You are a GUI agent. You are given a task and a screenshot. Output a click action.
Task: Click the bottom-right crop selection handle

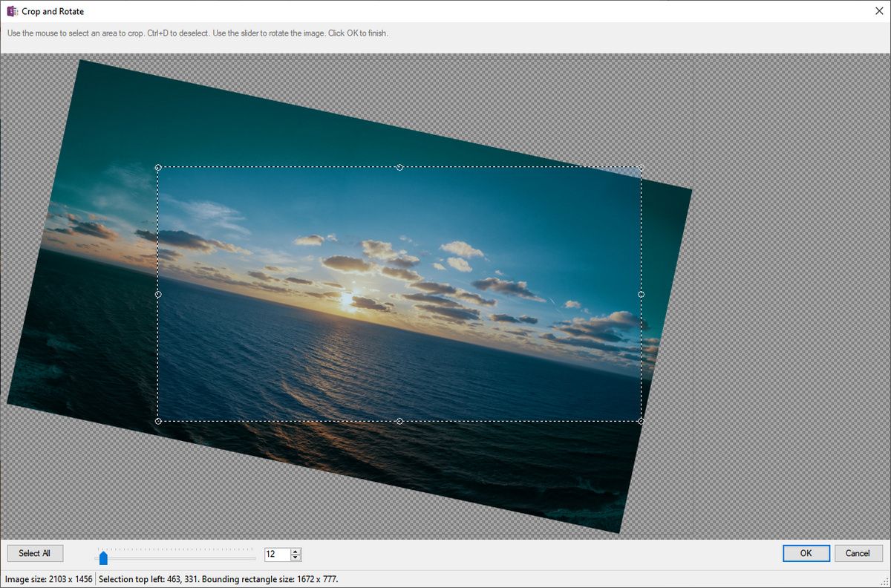tap(641, 421)
